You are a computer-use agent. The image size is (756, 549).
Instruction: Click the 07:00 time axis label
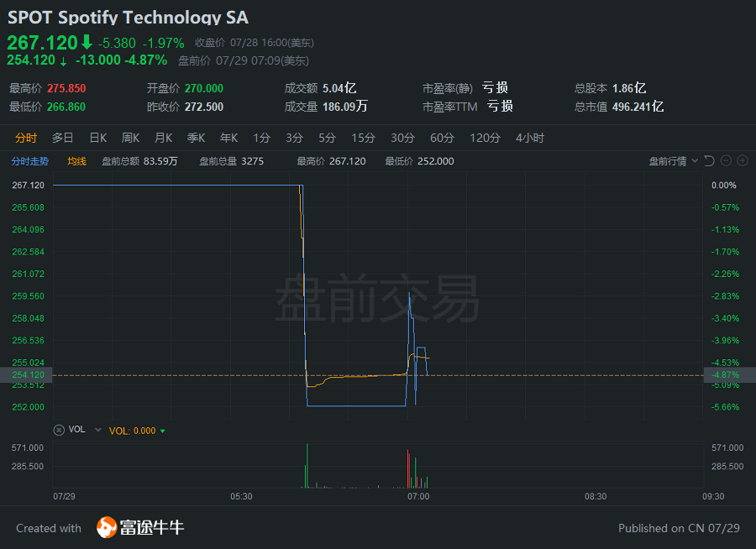click(418, 496)
